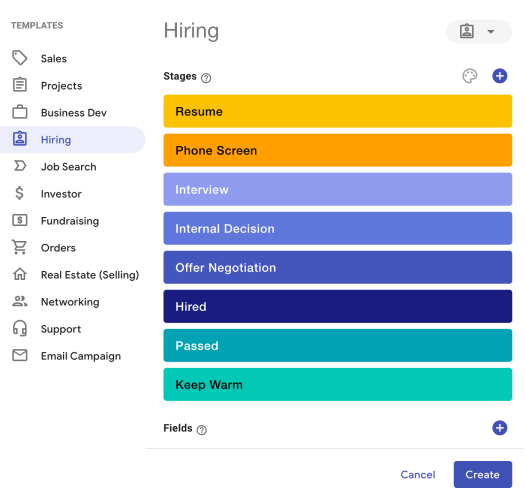Click the Fields help question mark icon

point(202,430)
